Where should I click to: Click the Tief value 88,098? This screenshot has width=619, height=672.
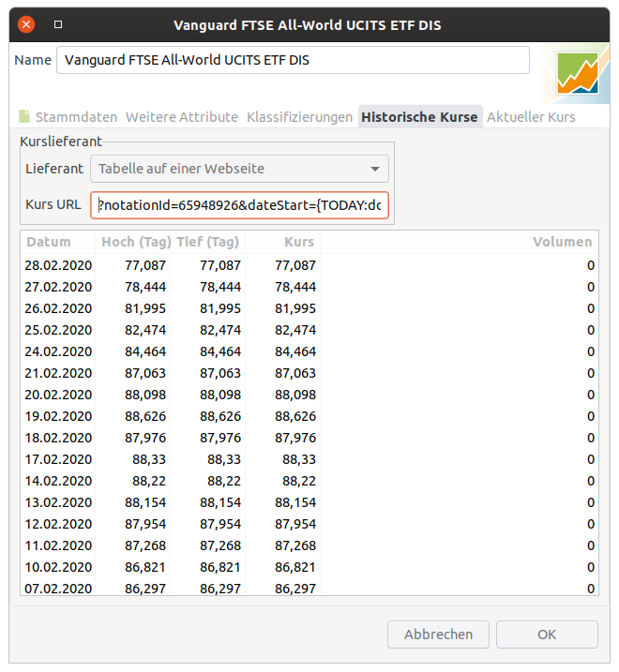pos(220,395)
